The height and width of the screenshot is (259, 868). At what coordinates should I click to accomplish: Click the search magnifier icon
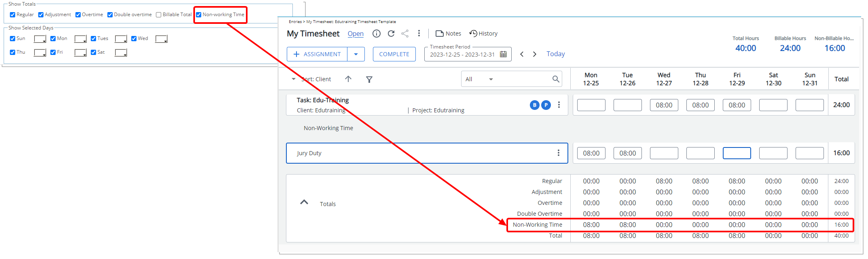(556, 79)
